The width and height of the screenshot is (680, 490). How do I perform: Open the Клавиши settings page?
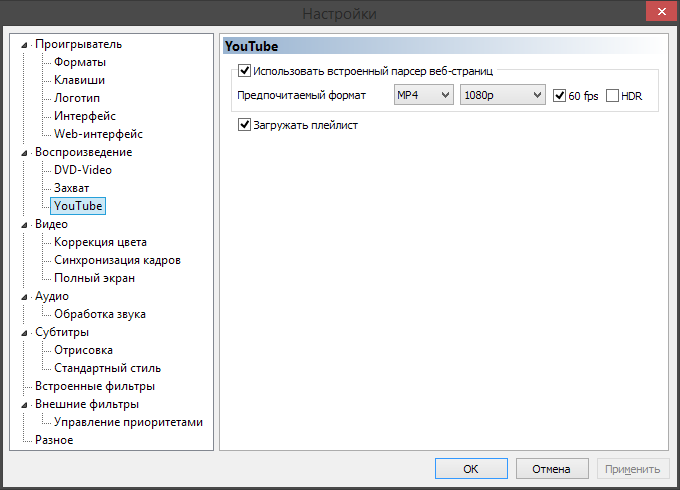79,80
